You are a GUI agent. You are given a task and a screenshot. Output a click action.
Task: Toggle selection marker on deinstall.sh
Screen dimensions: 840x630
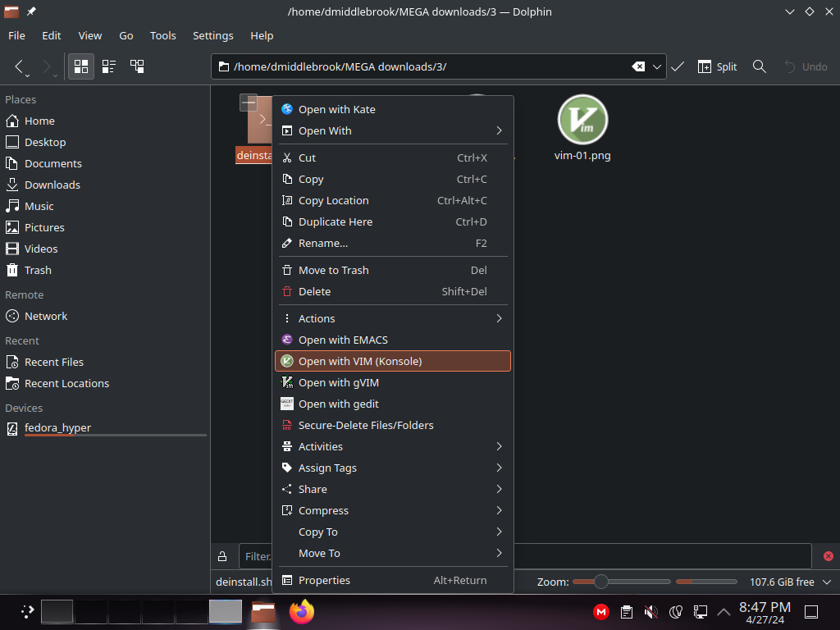249,103
